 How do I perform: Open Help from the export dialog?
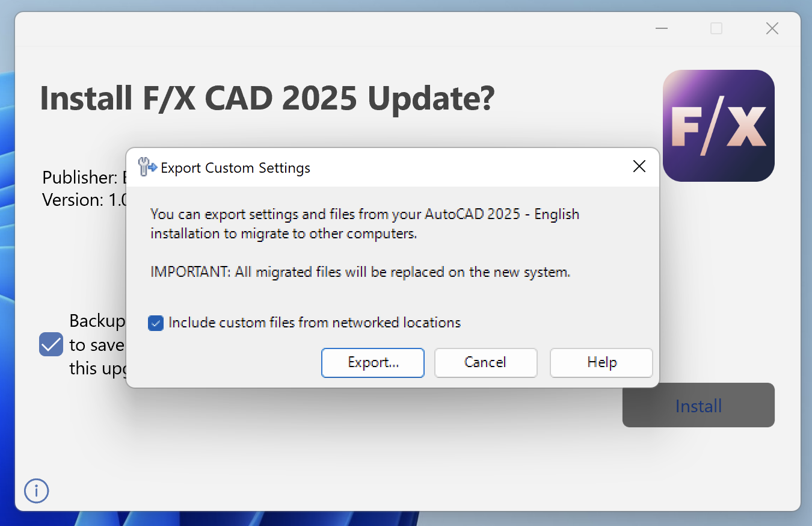tap(601, 362)
